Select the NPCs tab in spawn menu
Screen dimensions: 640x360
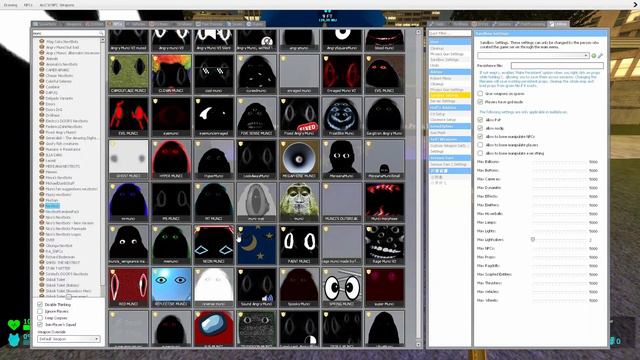click(115, 24)
